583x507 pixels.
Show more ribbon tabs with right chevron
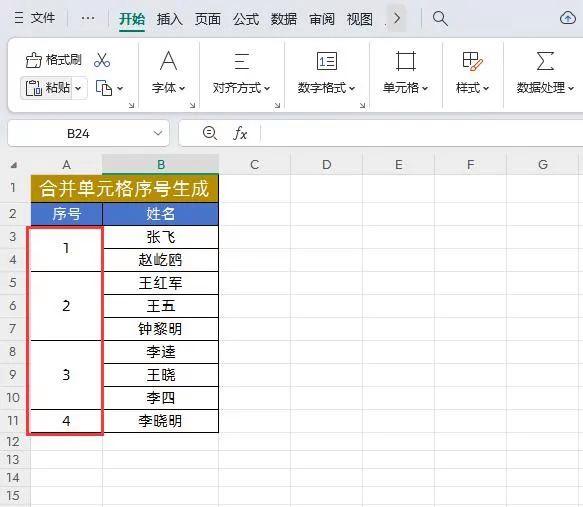pyautogui.click(x=397, y=18)
